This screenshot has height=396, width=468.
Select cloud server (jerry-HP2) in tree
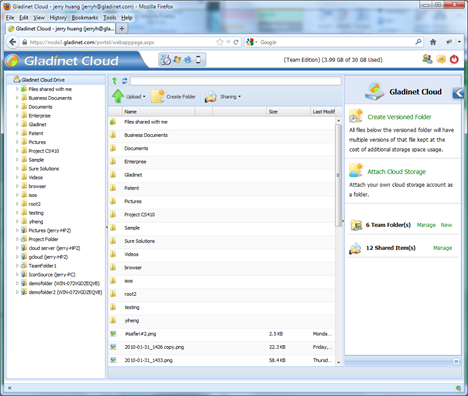(54, 248)
